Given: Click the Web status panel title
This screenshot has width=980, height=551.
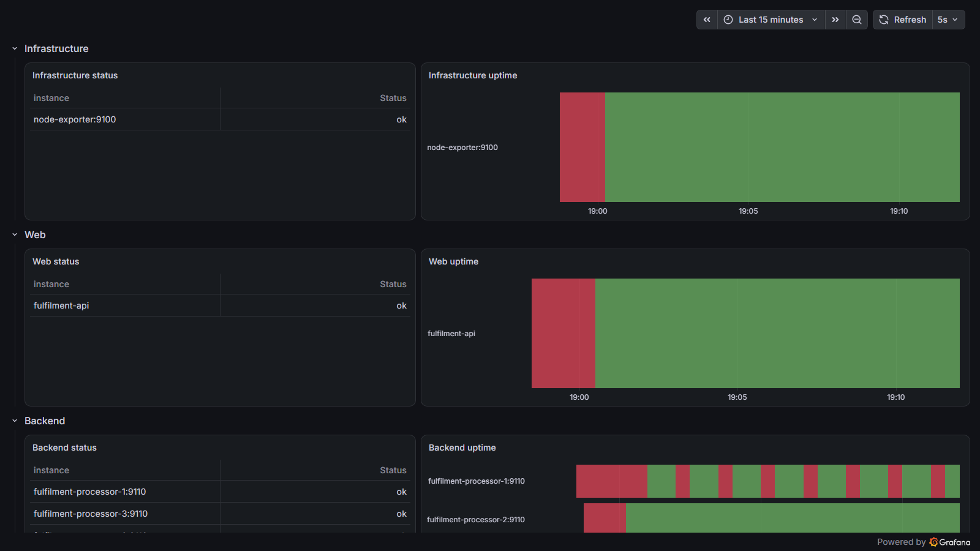Looking at the screenshot, I should 56,261.
